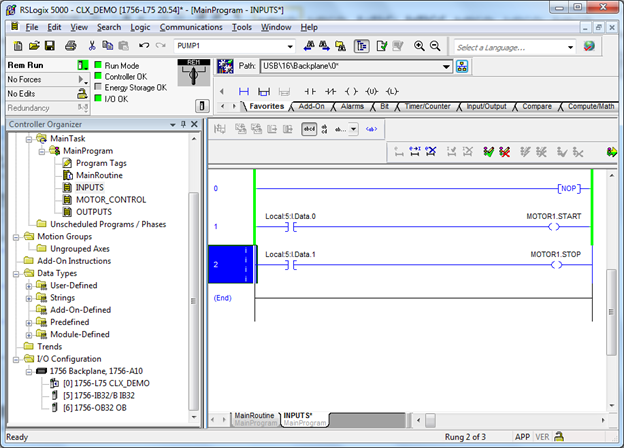The image size is (624, 448).
Task: Click Accept Pending Rung Edits green check
Action: tap(488, 152)
